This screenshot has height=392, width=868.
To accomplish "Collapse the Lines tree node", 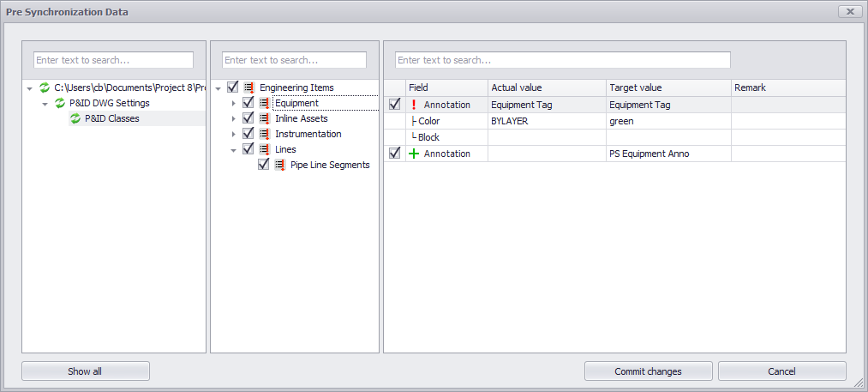I will [234, 150].
